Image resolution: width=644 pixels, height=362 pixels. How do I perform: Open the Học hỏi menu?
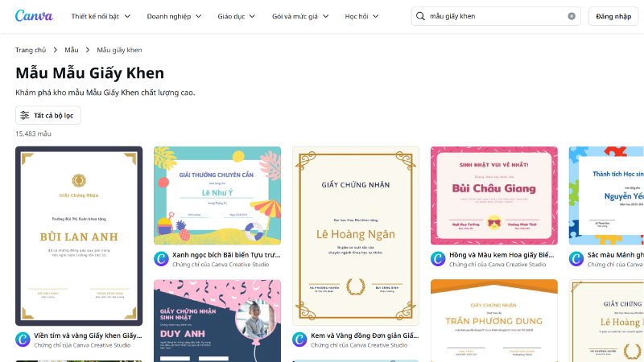tap(361, 16)
